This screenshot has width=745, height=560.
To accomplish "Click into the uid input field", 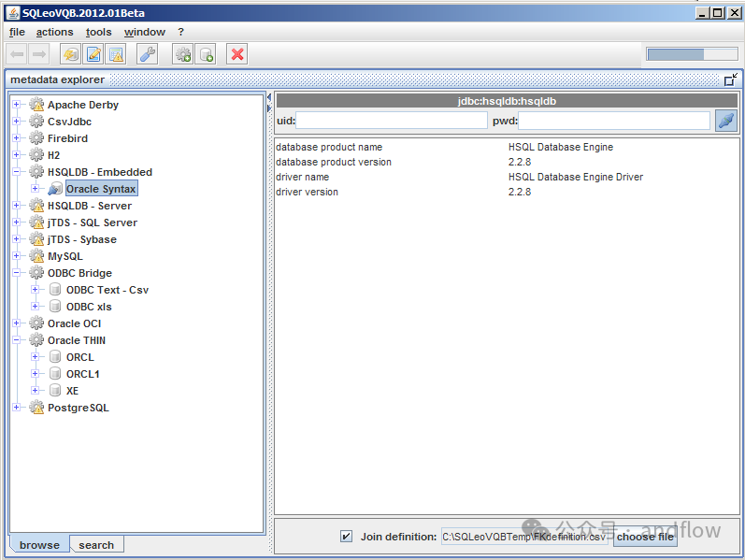I will (392, 121).
